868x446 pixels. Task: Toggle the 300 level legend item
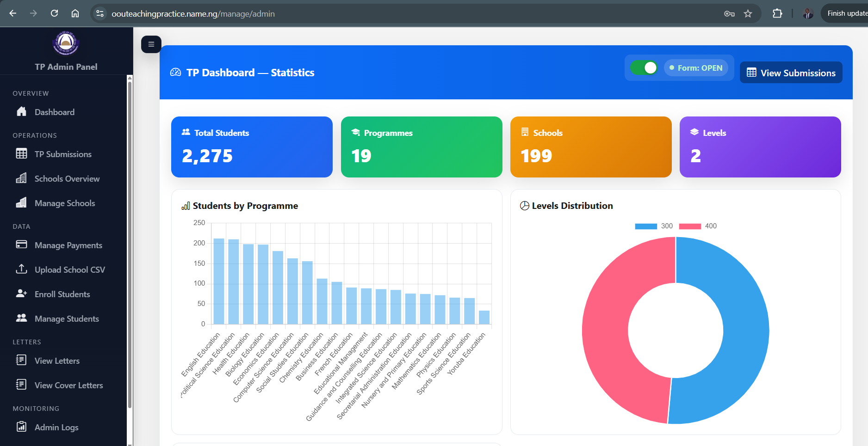tap(654, 226)
